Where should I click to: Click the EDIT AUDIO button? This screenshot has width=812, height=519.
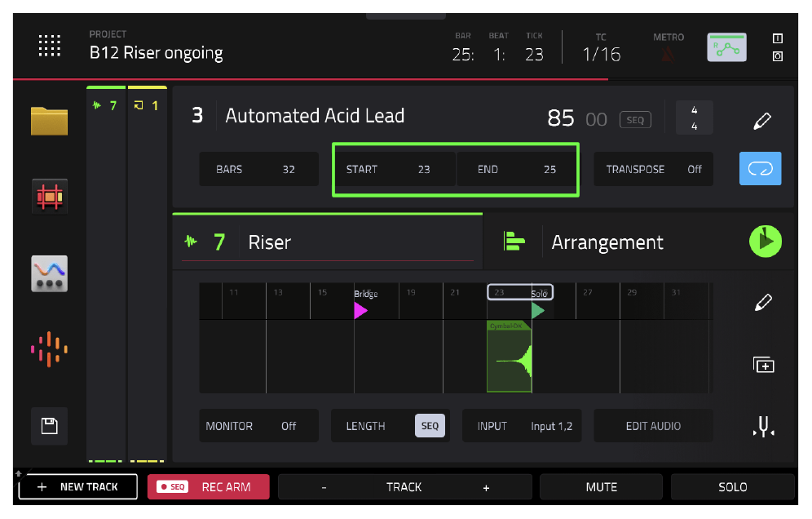click(x=653, y=426)
